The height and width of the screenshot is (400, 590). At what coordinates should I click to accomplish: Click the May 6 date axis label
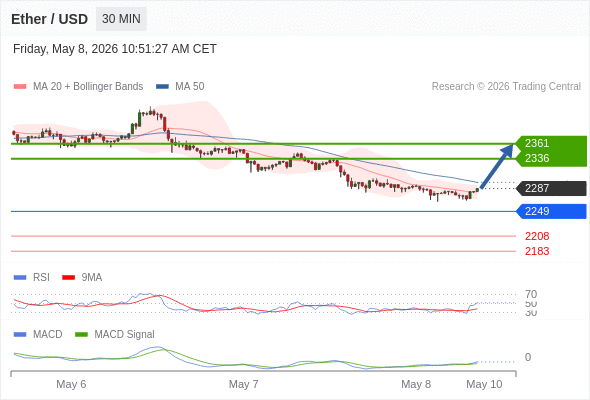[x=71, y=384]
